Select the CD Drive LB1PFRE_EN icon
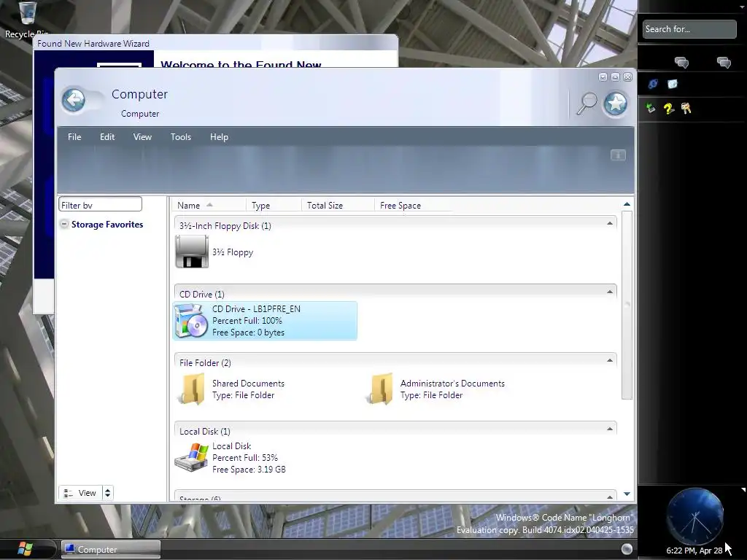Screen dimensions: 747x560 191,321
